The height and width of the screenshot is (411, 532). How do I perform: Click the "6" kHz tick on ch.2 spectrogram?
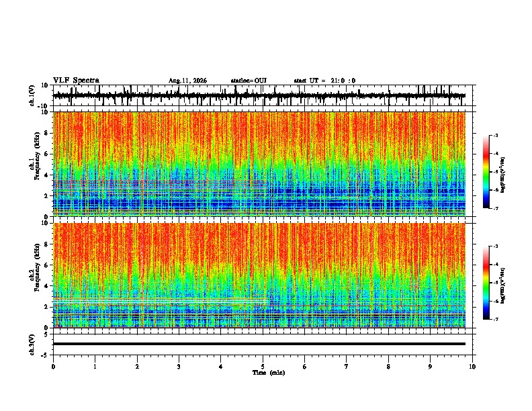point(46,265)
